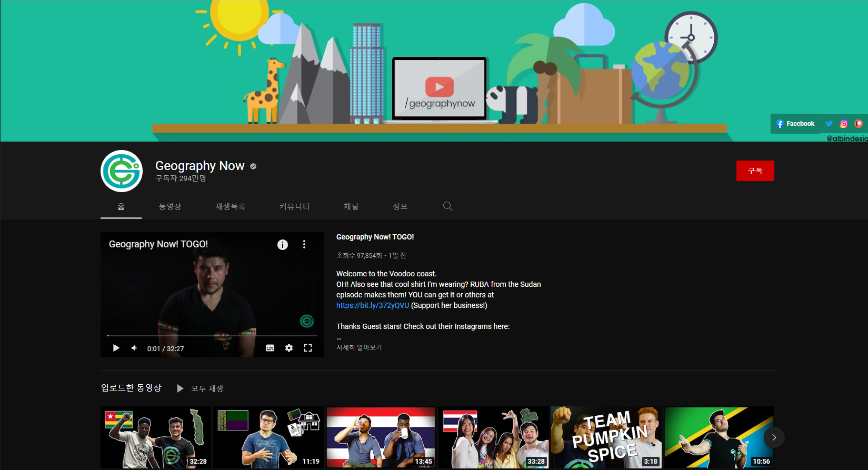This screenshot has width=868, height=470.
Task: Click the 구독자 294만명 subscriber count
Action: pos(181,178)
